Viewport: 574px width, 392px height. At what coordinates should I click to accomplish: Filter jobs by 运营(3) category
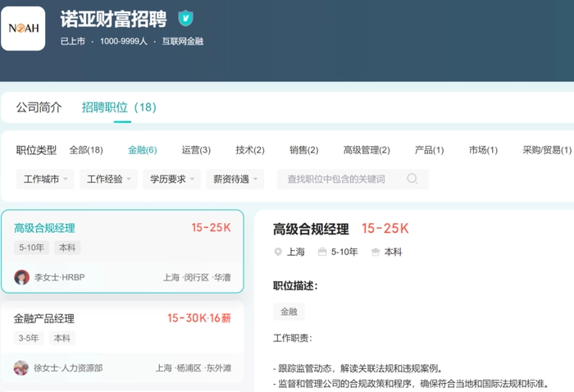click(x=196, y=150)
